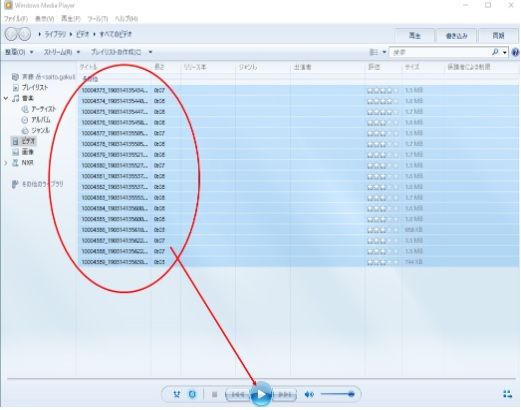521x410 pixels.
Task: Select ビデオ in the navigation pane
Action: (x=28, y=141)
